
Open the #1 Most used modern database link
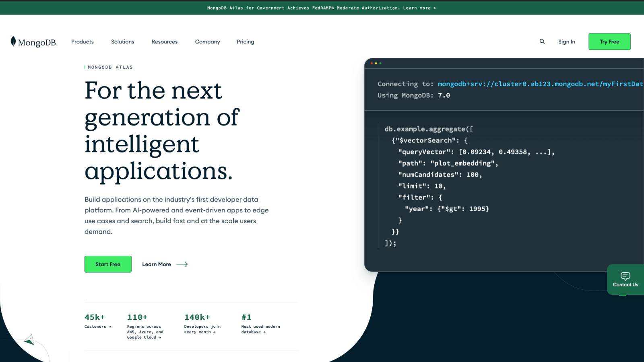[x=261, y=324]
